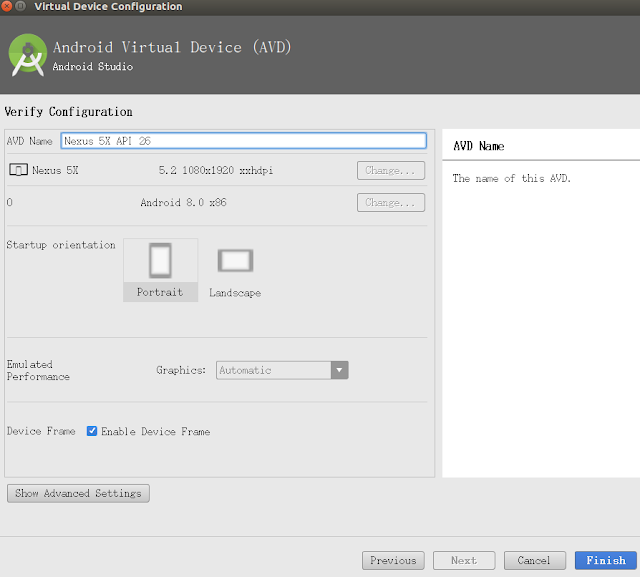The height and width of the screenshot is (577, 640).
Task: Click the 'Startup orientation' label
Action: click(61, 245)
